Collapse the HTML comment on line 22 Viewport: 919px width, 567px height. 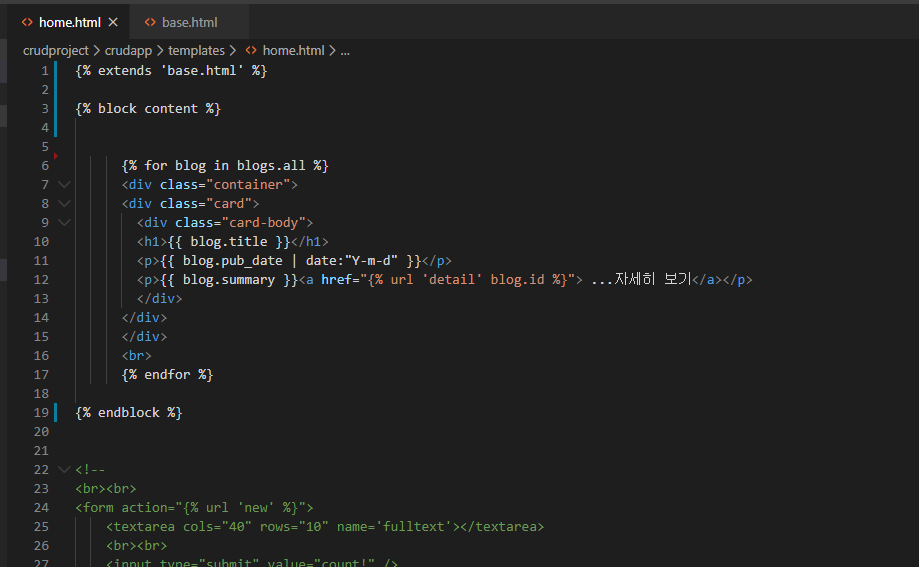64,469
